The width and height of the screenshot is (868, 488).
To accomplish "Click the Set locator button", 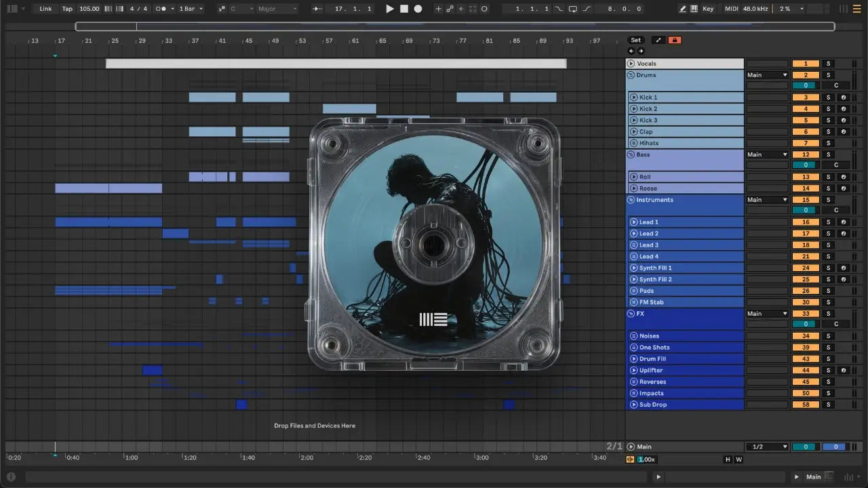I will (x=635, y=40).
